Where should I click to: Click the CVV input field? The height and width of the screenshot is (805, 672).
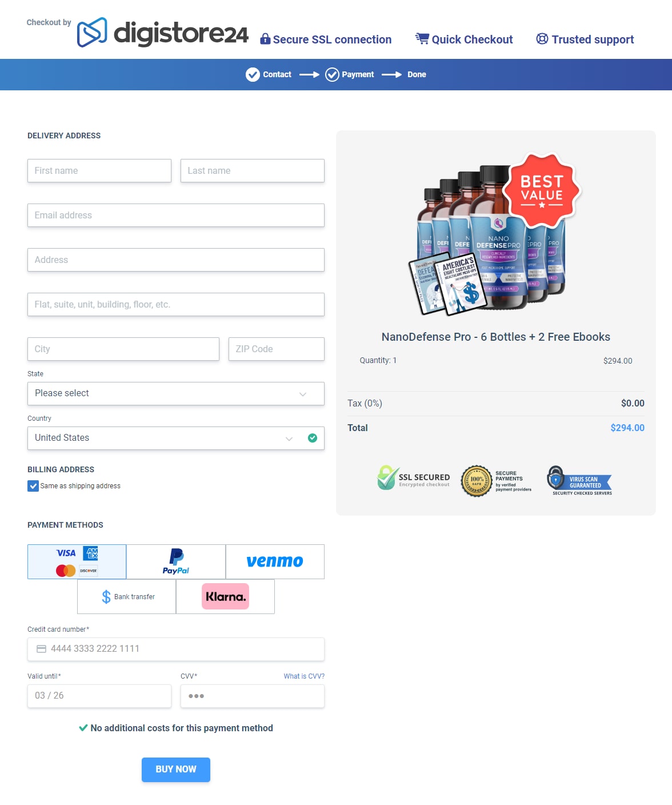[x=253, y=696]
